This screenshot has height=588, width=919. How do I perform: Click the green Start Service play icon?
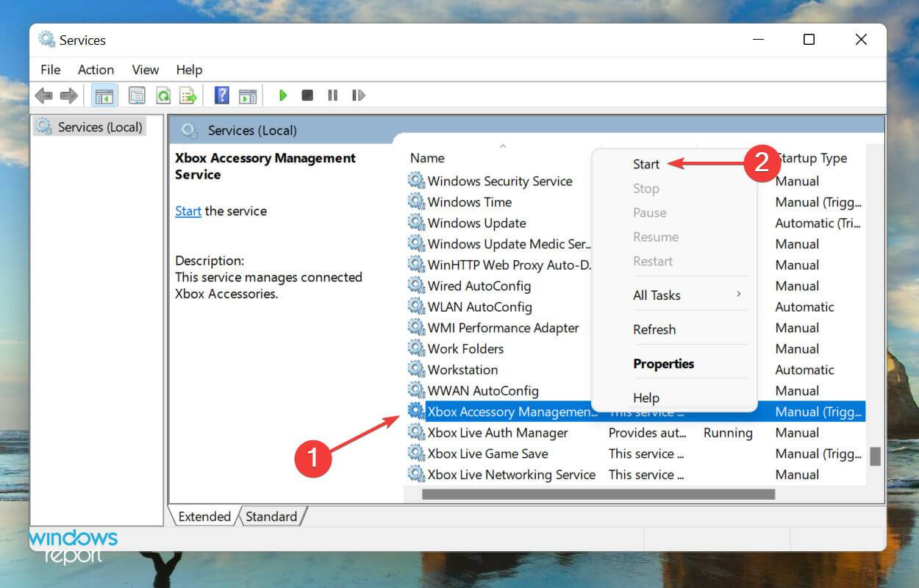tap(283, 96)
